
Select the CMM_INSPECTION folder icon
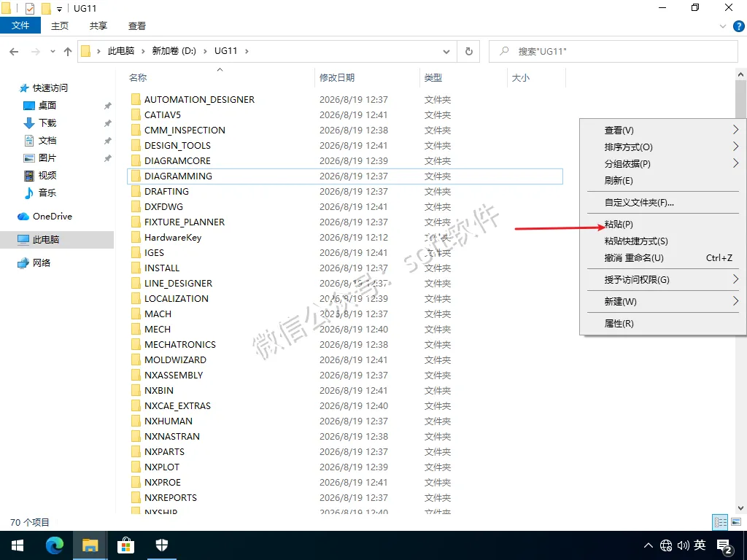[136, 130]
